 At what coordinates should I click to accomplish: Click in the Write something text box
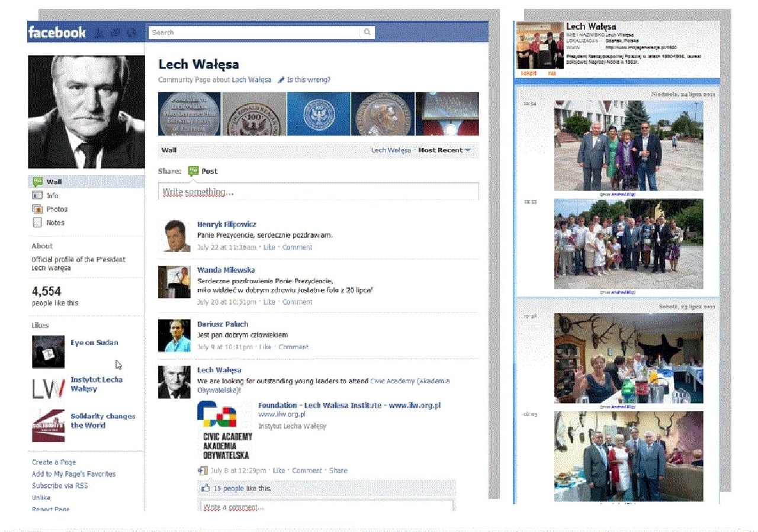pyautogui.click(x=318, y=192)
